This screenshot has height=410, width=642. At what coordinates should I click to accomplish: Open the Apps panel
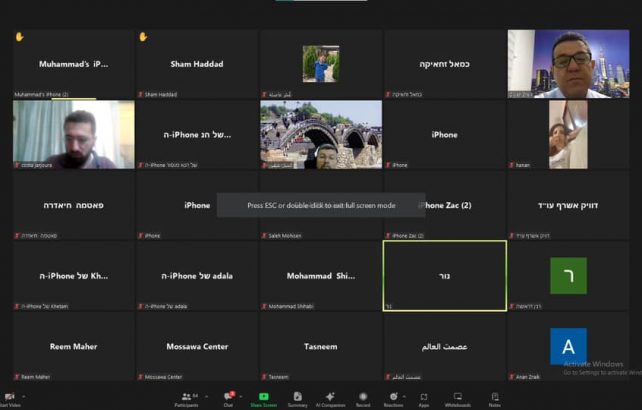point(424,398)
